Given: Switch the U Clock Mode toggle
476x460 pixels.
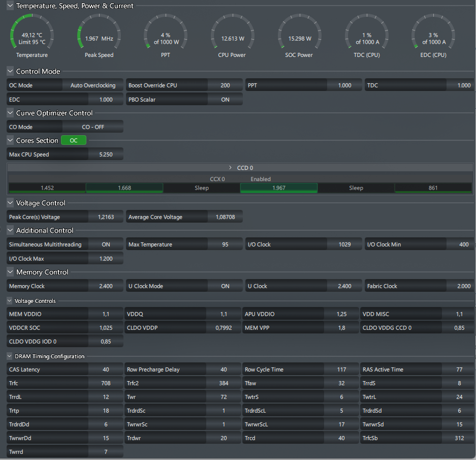Looking at the screenshot, I should click(225, 286).
